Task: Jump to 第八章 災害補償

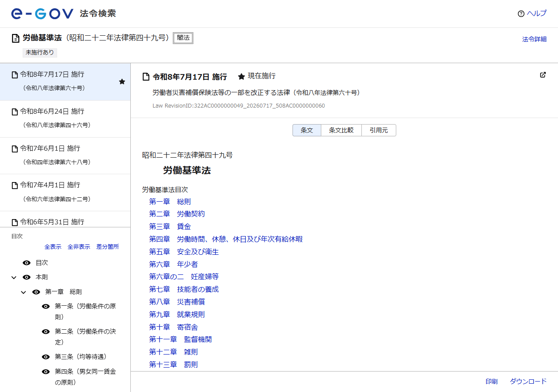Action: click(177, 302)
